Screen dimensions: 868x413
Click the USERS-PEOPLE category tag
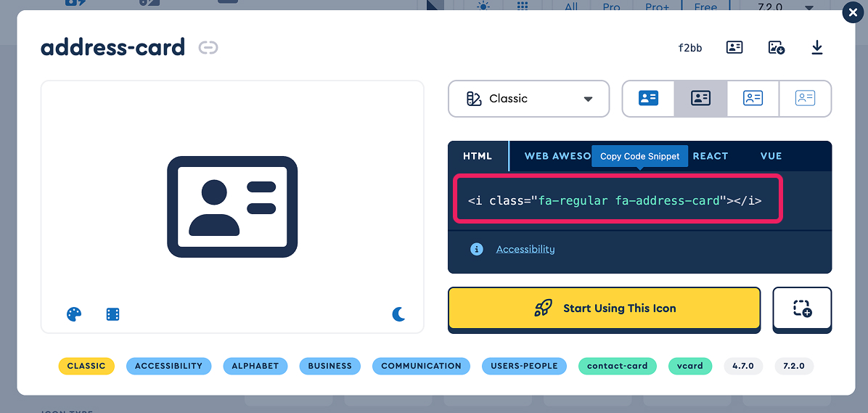pos(524,366)
